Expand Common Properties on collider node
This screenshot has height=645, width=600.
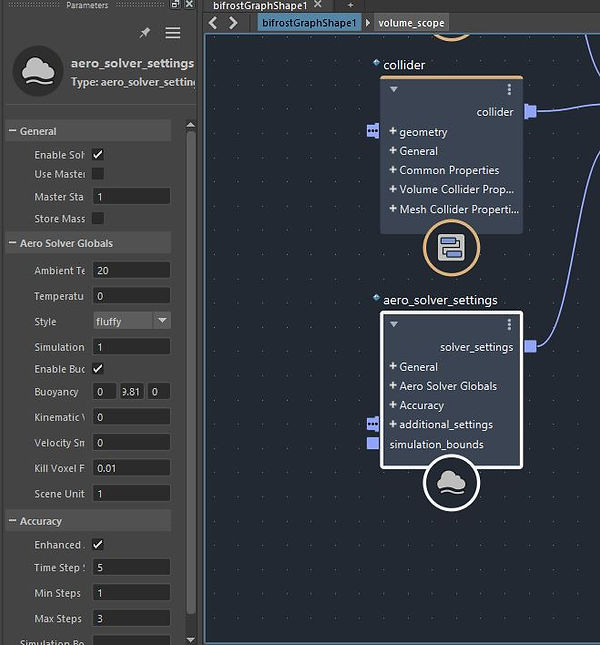pos(393,169)
